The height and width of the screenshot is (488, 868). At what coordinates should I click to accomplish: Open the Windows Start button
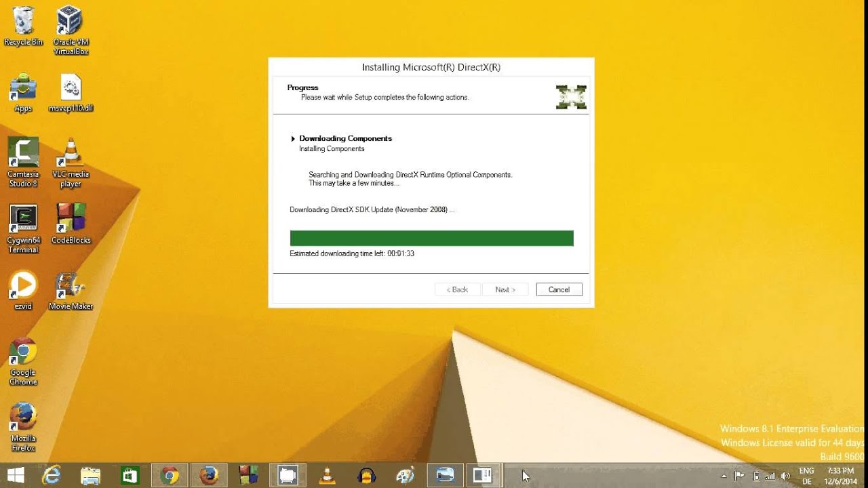[15, 476]
